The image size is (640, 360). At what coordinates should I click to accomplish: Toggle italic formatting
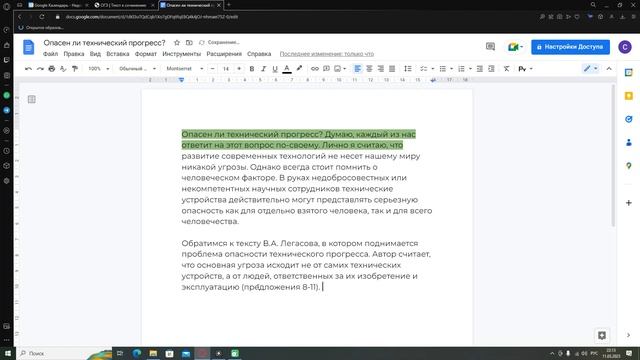263,69
